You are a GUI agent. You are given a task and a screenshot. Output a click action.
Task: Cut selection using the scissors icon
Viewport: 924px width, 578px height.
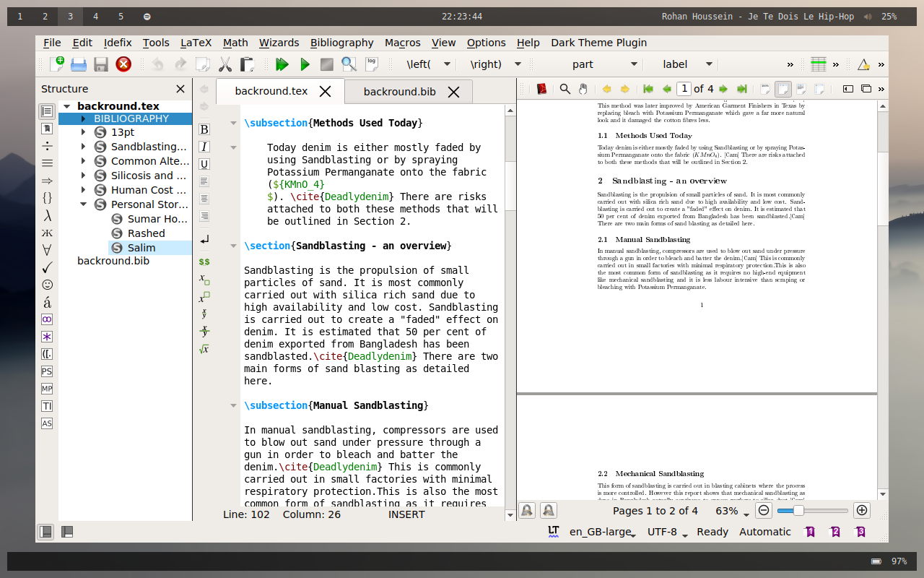[225, 64]
